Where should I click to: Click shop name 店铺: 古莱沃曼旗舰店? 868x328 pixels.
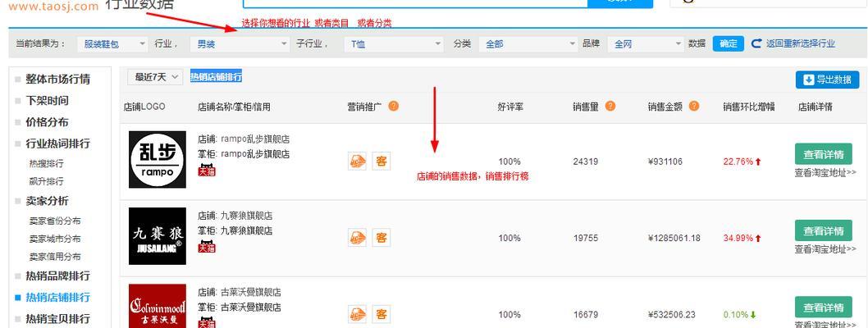[x=239, y=292]
